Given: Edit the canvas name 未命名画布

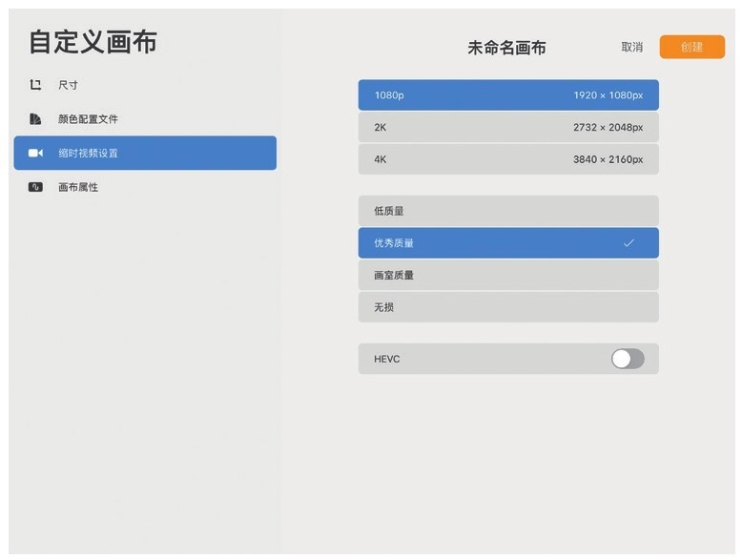Looking at the screenshot, I should [506, 48].
